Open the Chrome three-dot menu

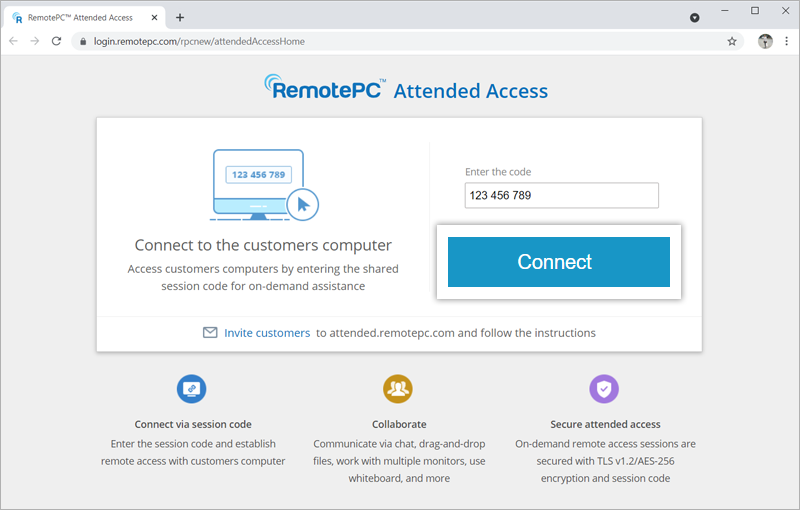(786, 41)
